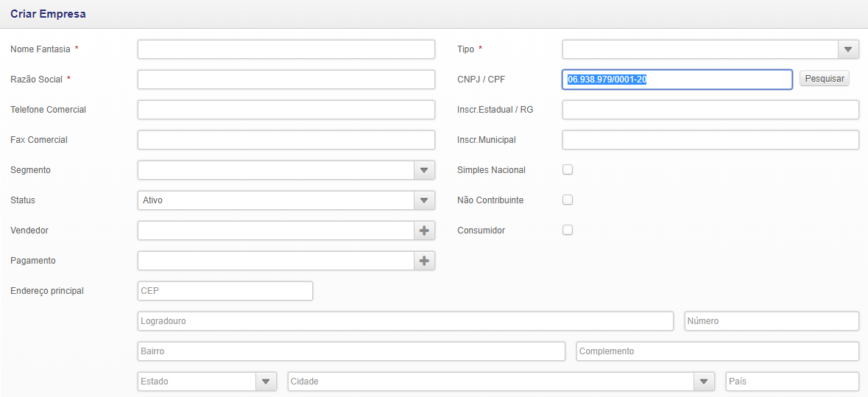This screenshot has width=868, height=397.
Task: Select the Bairro input field
Action: tap(351, 351)
